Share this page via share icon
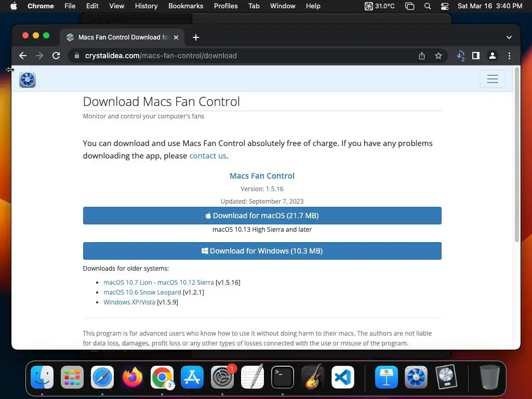The height and width of the screenshot is (399, 532). (422, 56)
